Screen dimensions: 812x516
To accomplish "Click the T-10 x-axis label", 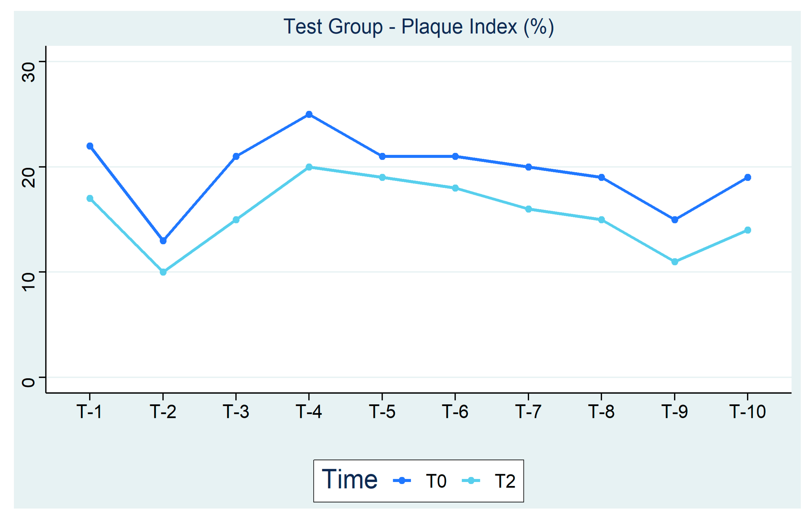I will (x=747, y=412).
